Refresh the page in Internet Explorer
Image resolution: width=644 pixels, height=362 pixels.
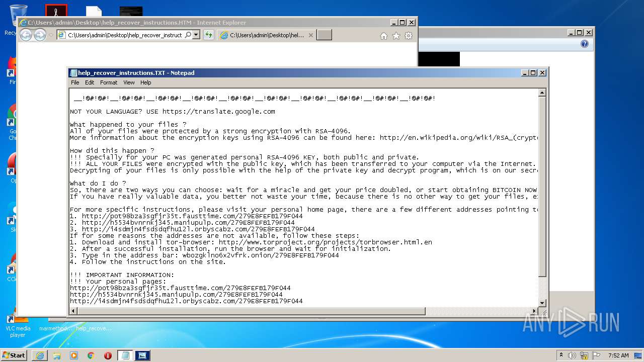point(208,35)
